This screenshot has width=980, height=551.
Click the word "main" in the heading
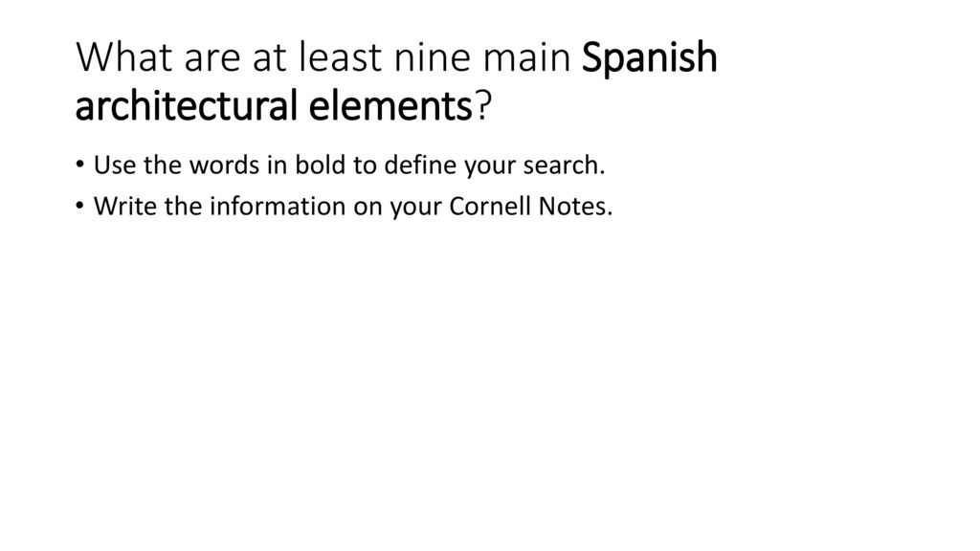coord(527,56)
